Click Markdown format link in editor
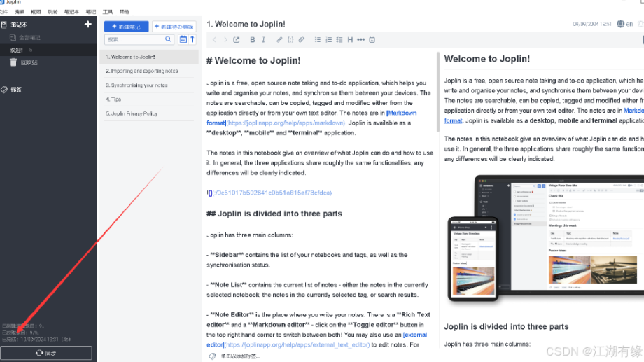This screenshot has height=362, width=644. [x=401, y=113]
